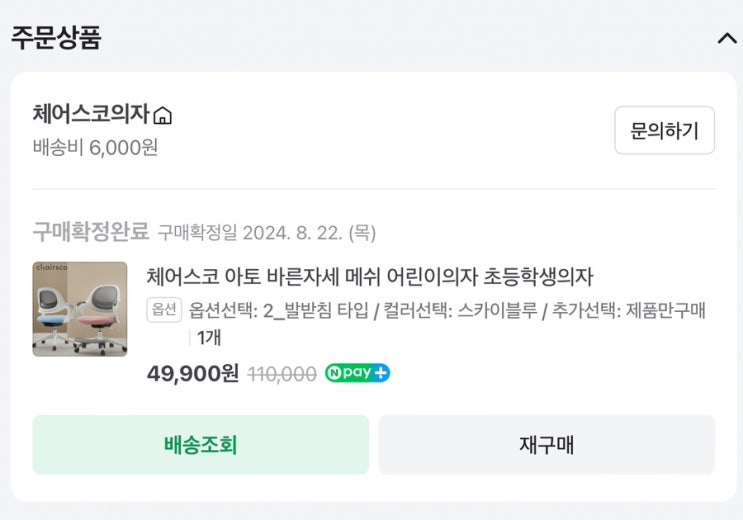Open the chair product thumbnail
Viewport: 743px width, 520px height.
(x=80, y=309)
